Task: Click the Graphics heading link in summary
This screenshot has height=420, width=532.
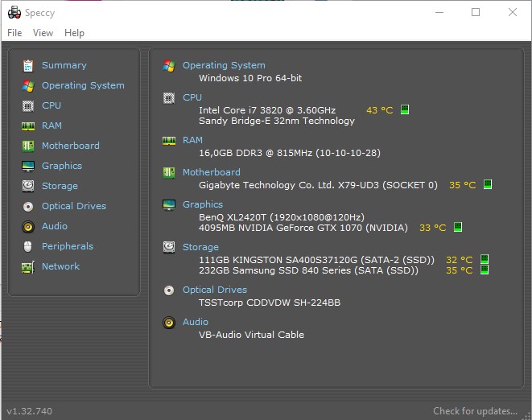Action: click(203, 204)
